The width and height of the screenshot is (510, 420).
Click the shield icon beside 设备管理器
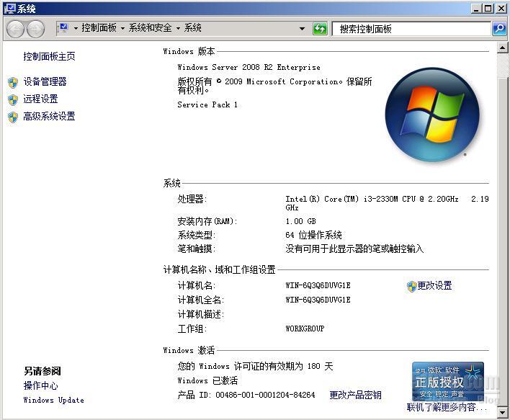[x=13, y=83]
